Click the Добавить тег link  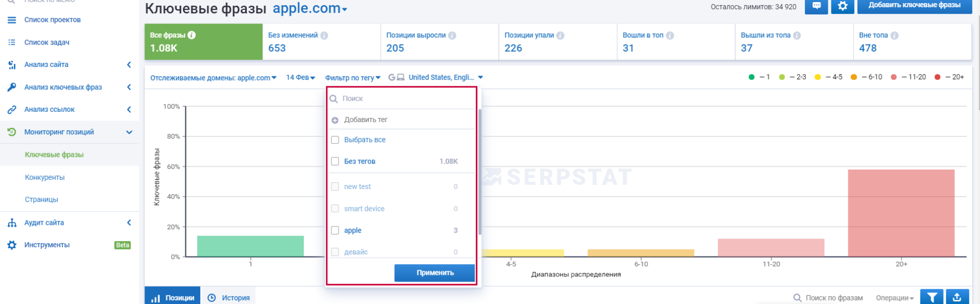click(x=366, y=120)
